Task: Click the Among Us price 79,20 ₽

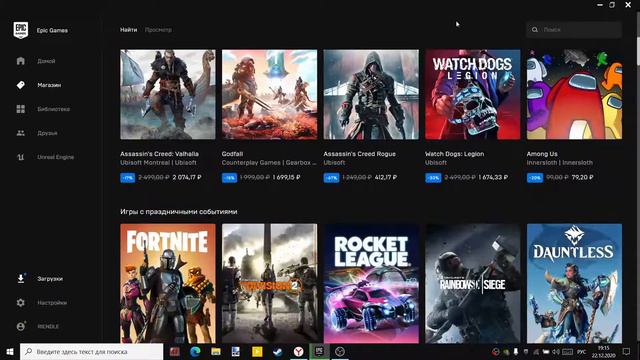Action: pyautogui.click(x=582, y=178)
